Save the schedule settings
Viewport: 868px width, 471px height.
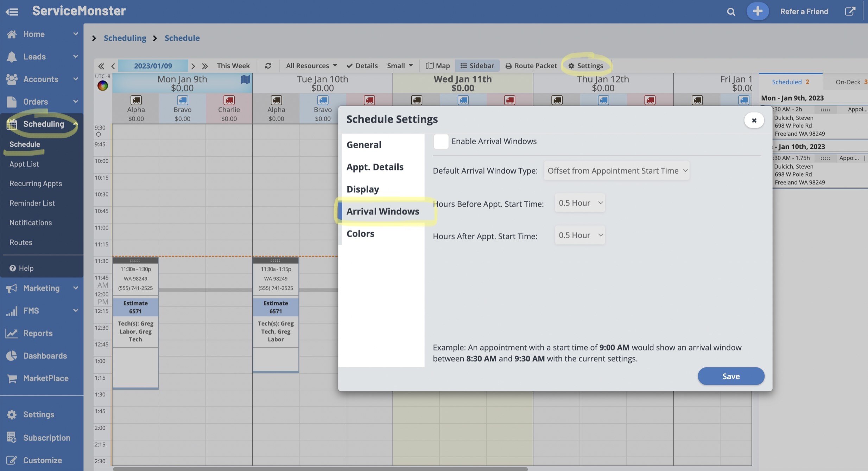click(731, 376)
